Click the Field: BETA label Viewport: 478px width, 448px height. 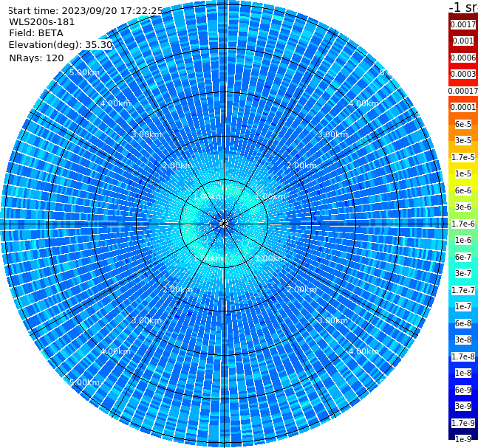point(36,33)
